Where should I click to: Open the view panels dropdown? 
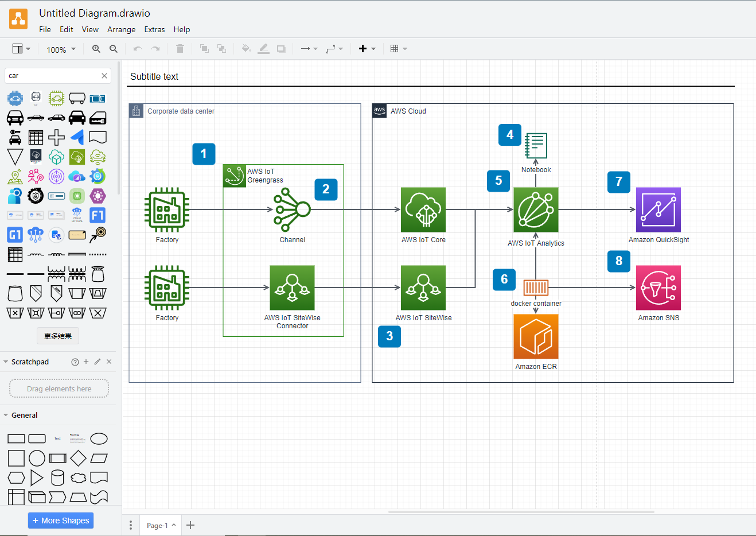click(x=21, y=49)
